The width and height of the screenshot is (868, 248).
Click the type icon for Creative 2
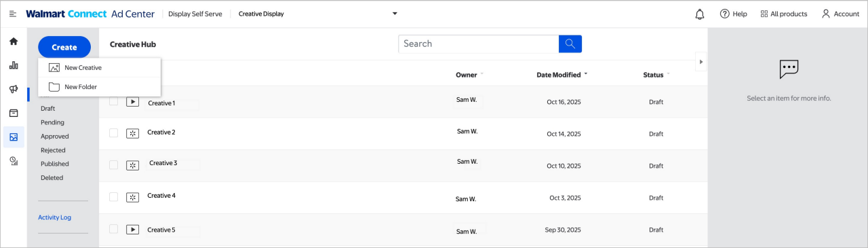pos(133,133)
